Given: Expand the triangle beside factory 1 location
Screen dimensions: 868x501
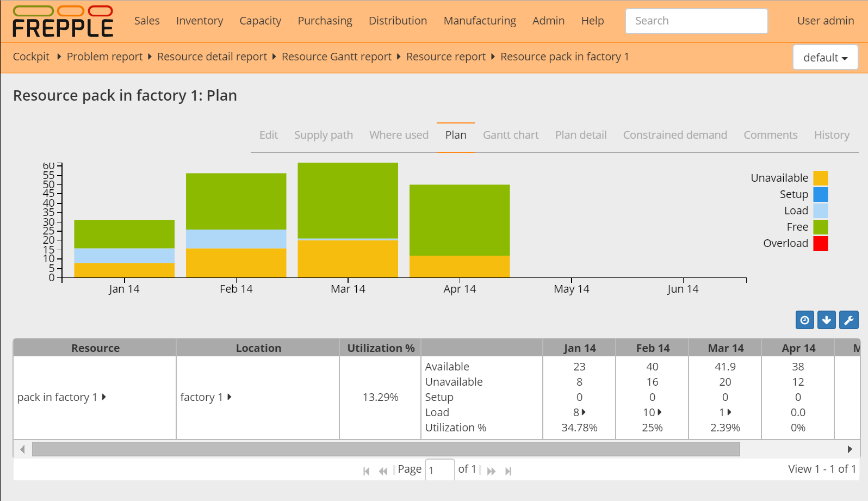Looking at the screenshot, I should tap(230, 397).
